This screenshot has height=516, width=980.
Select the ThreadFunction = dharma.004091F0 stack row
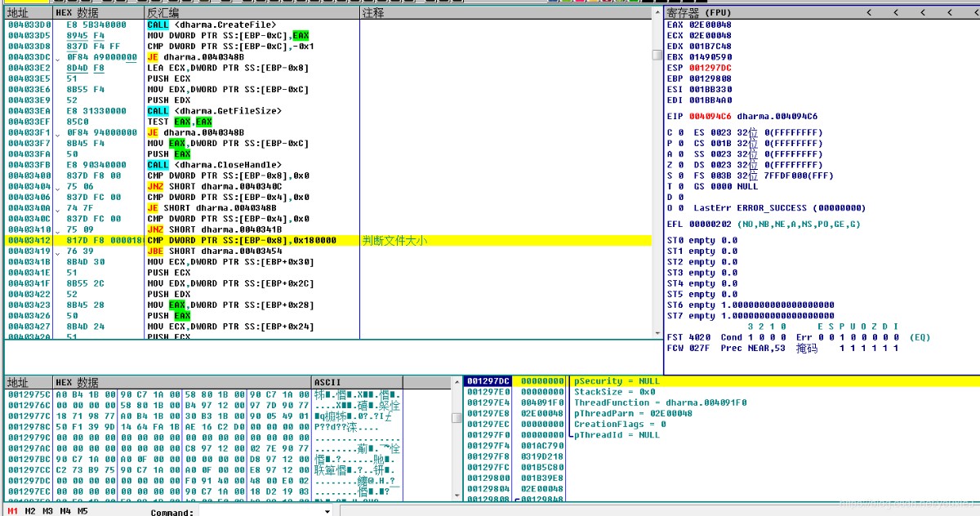click(660, 403)
